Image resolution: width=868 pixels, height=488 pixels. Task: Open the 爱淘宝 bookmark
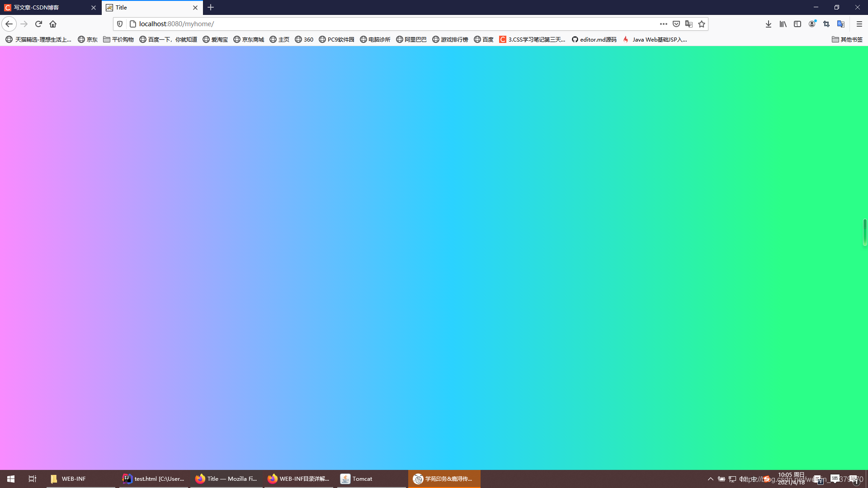[x=215, y=40]
